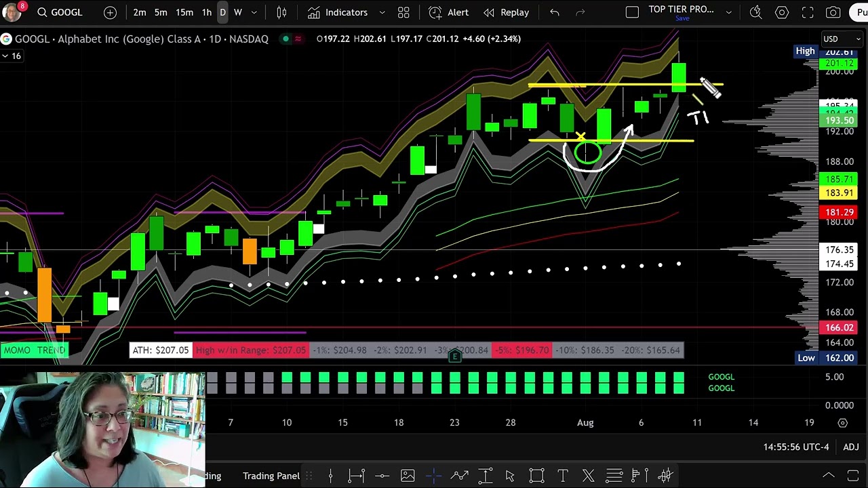Enter fullscreen mode

808,12
